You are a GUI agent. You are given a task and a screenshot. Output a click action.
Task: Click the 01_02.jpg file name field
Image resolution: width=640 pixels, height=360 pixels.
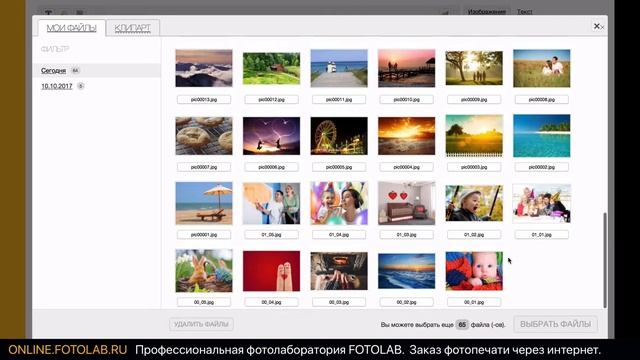[474, 235]
